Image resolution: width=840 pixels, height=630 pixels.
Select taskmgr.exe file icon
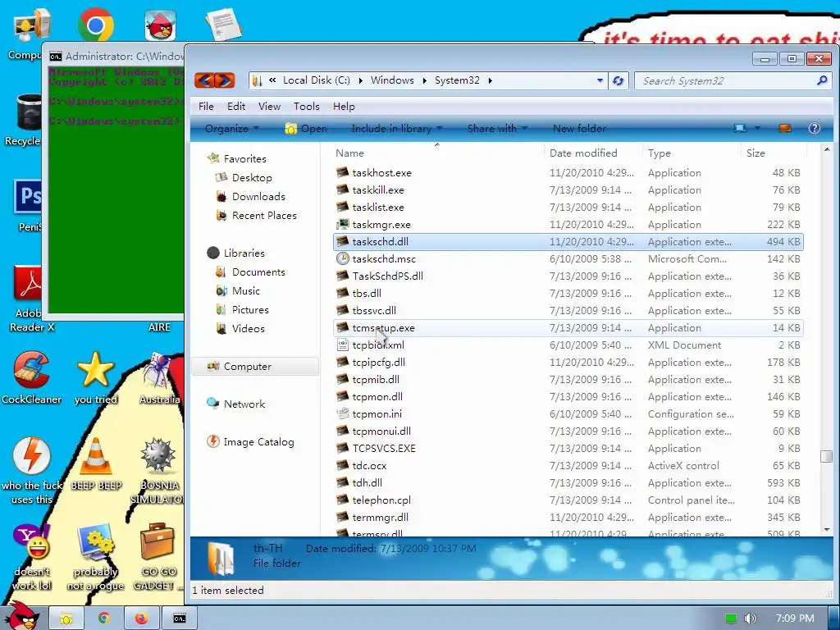[x=342, y=225]
